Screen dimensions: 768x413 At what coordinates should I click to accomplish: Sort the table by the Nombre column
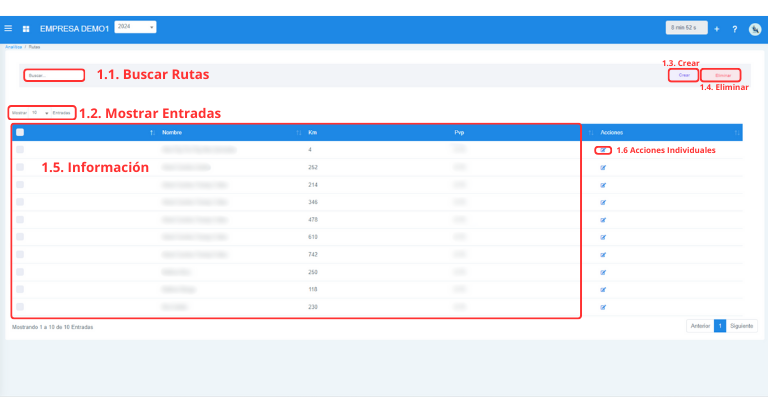[x=171, y=132]
